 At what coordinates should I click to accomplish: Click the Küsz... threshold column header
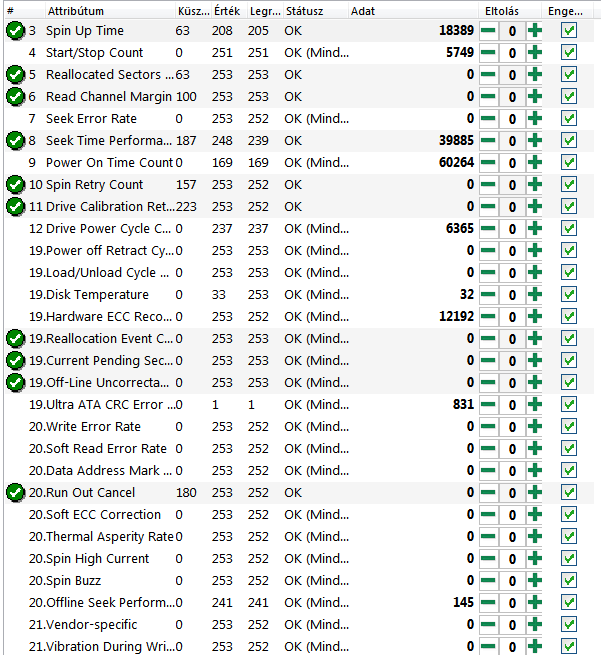[x=193, y=11]
